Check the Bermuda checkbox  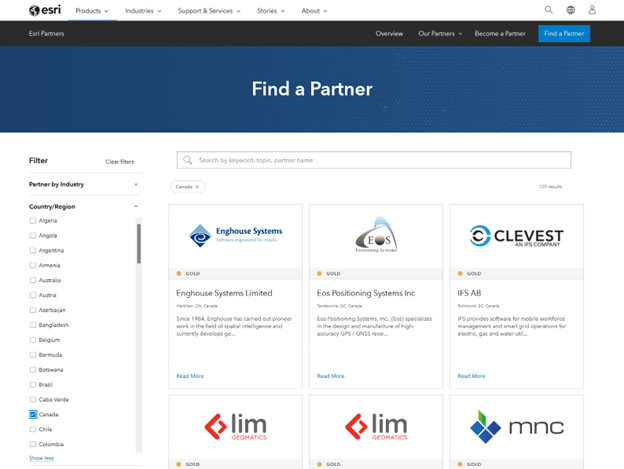pos(33,355)
